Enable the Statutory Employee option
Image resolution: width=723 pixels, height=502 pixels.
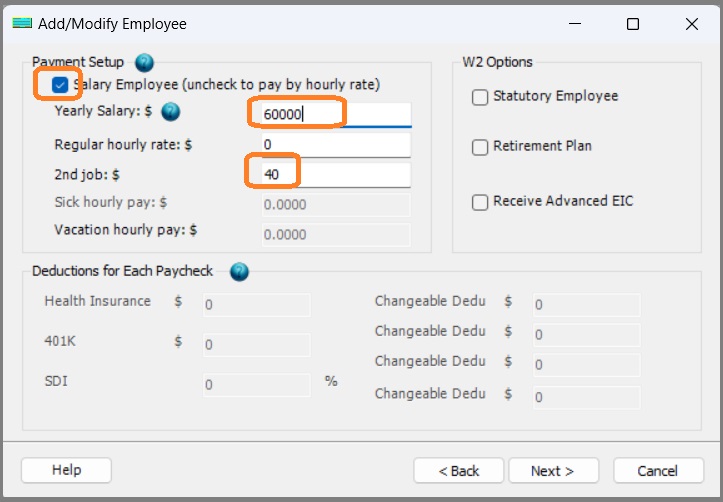(x=480, y=97)
